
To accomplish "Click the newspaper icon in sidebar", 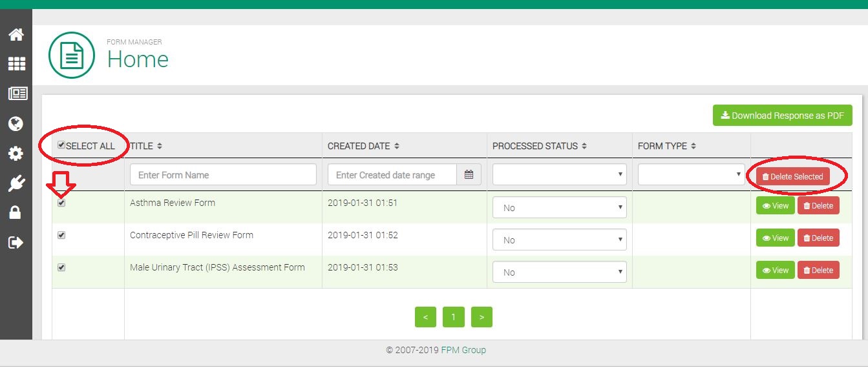I will [x=17, y=94].
